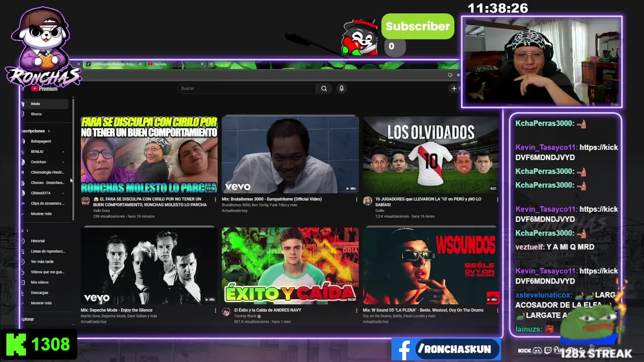The height and width of the screenshot is (362, 644).
Task: Click title 'Mix: W Sound 05 LA PLENA'
Action: 423,310
